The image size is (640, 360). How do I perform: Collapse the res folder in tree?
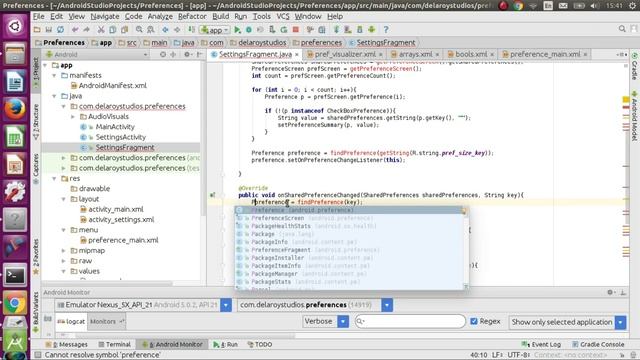[x=54, y=178]
